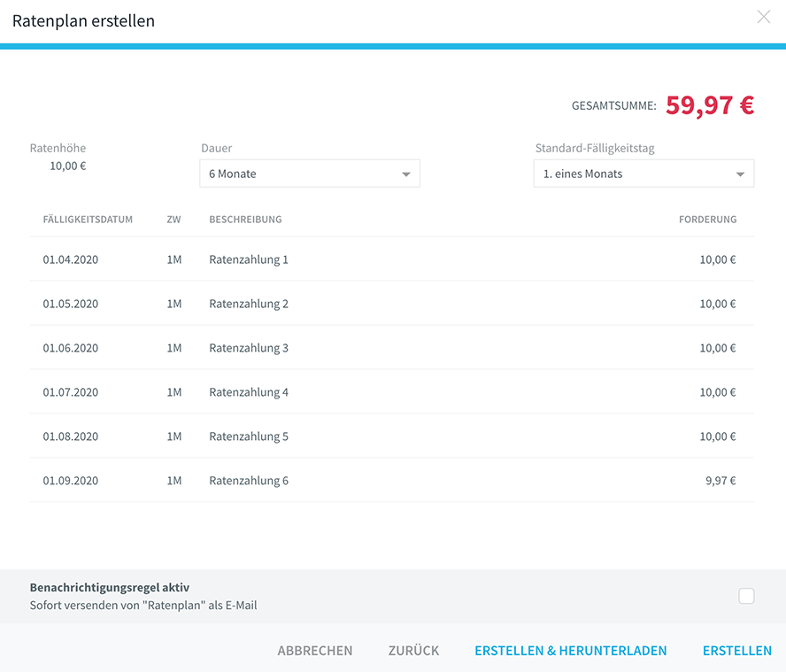Open the Dauer dropdown arrow

(x=406, y=174)
